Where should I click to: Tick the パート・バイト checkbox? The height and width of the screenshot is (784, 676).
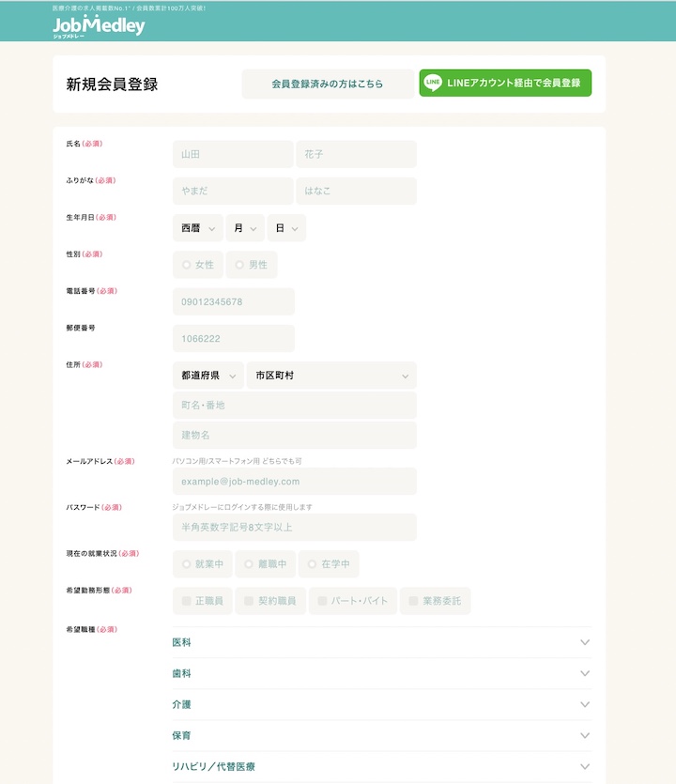(322, 601)
